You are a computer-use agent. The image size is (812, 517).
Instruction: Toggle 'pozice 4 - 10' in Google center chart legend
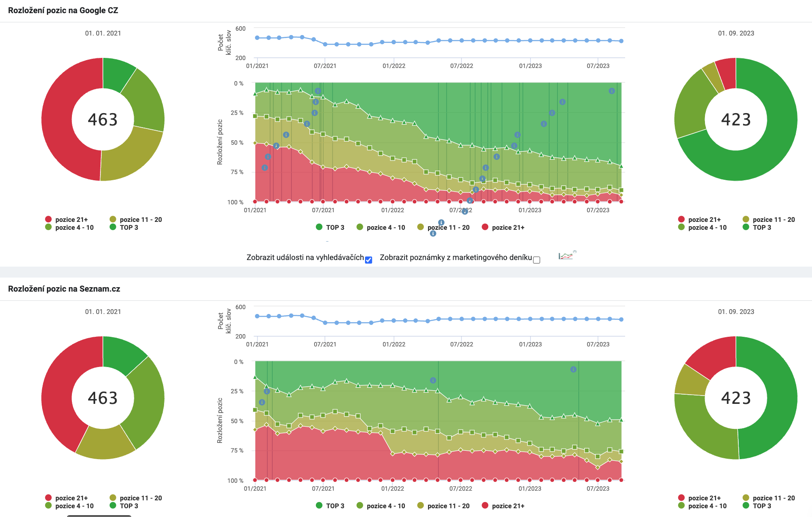pos(381,227)
